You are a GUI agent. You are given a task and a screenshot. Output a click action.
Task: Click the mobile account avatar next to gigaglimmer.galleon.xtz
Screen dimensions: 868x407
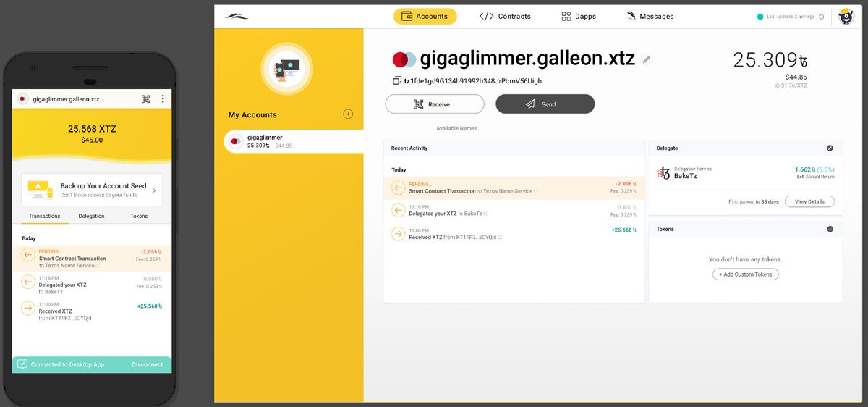click(22, 99)
